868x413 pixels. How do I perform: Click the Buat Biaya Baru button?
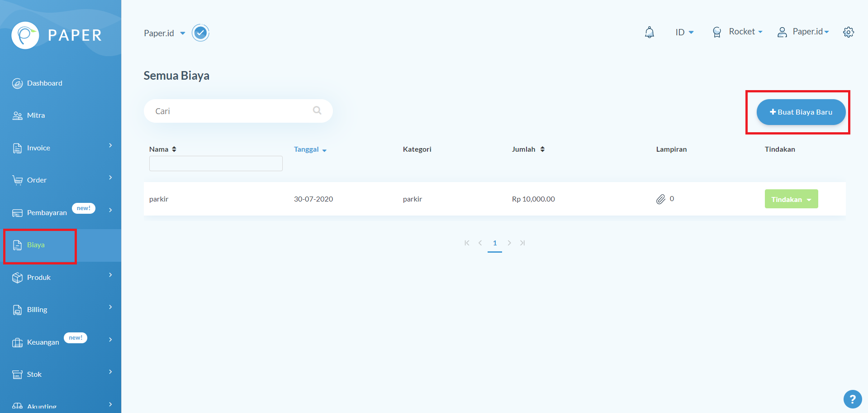click(801, 112)
